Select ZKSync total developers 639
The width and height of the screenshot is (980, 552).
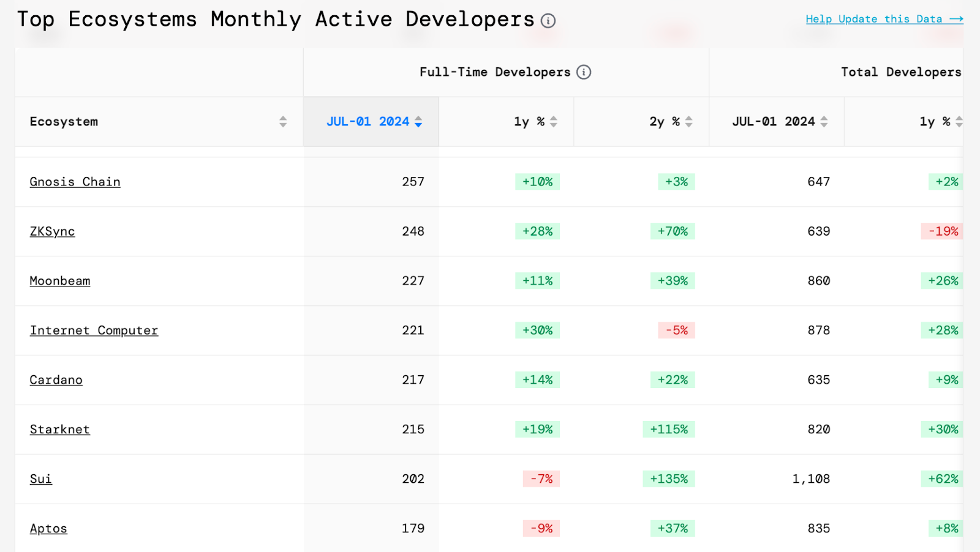[818, 231]
